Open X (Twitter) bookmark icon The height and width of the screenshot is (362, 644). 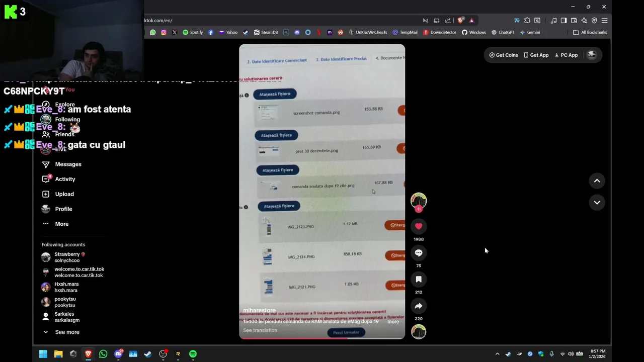(x=175, y=32)
